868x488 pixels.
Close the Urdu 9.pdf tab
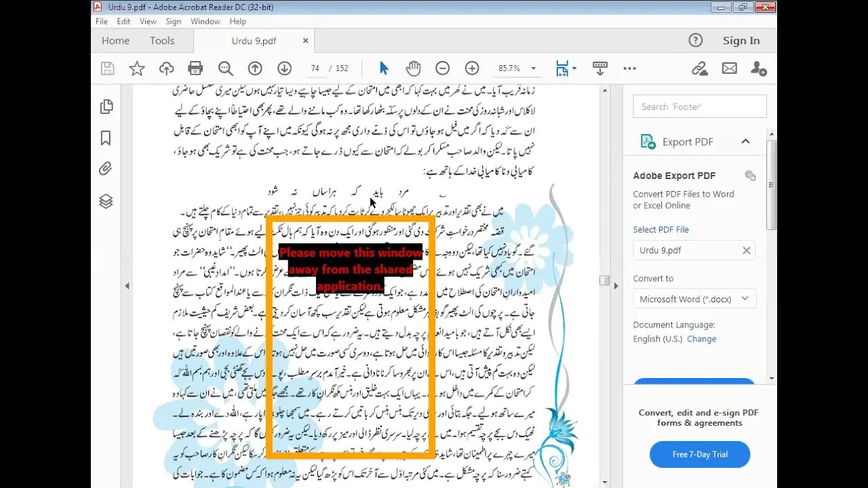click(306, 41)
